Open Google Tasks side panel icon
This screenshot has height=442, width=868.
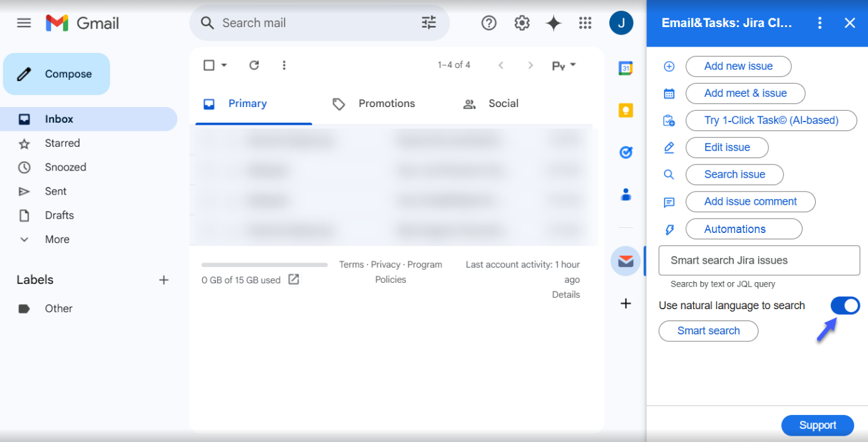click(x=625, y=152)
